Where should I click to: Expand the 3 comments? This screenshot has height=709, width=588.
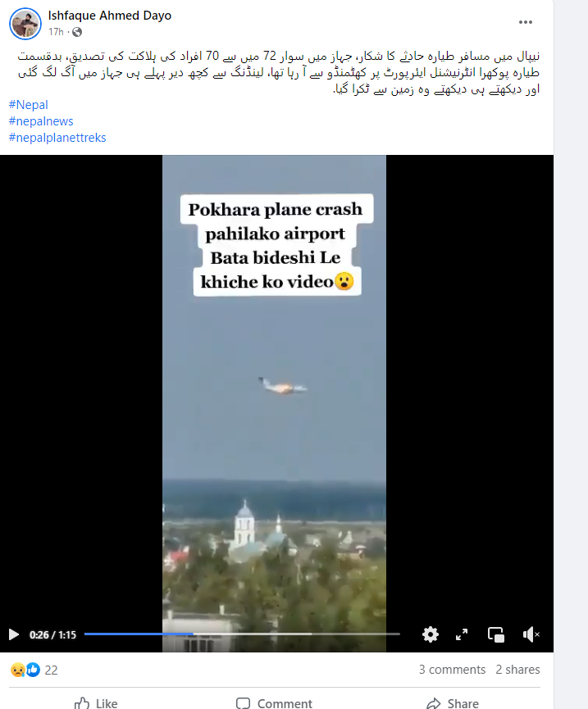452,669
